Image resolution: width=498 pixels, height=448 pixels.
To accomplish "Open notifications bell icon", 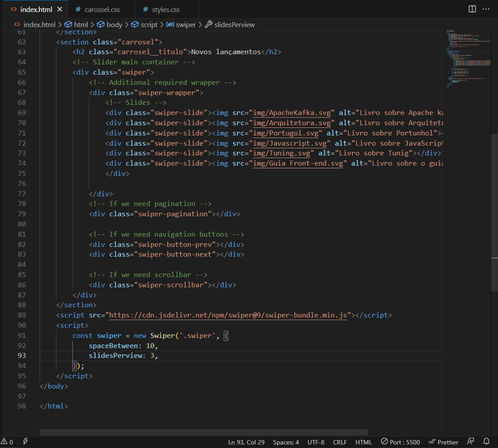I will pyautogui.click(x=486, y=442).
